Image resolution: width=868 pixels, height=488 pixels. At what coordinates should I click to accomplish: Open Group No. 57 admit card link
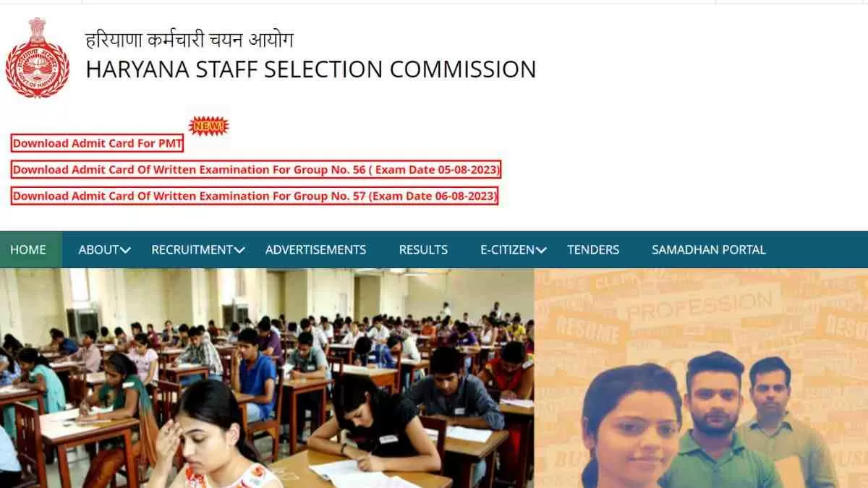[255, 196]
